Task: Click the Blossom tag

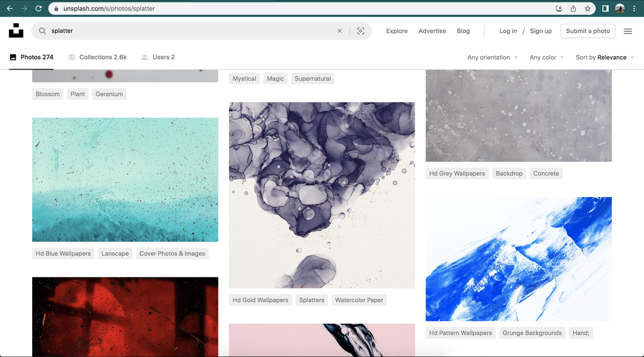Action: tap(47, 94)
